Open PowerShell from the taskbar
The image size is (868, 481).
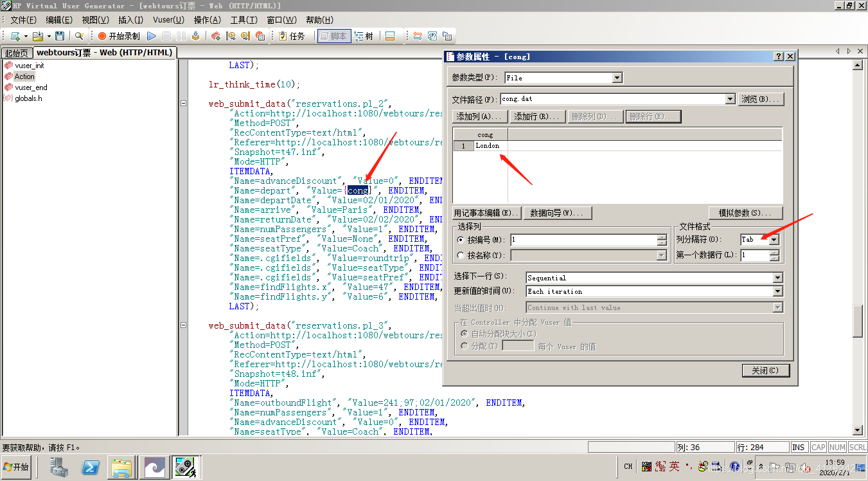90,467
